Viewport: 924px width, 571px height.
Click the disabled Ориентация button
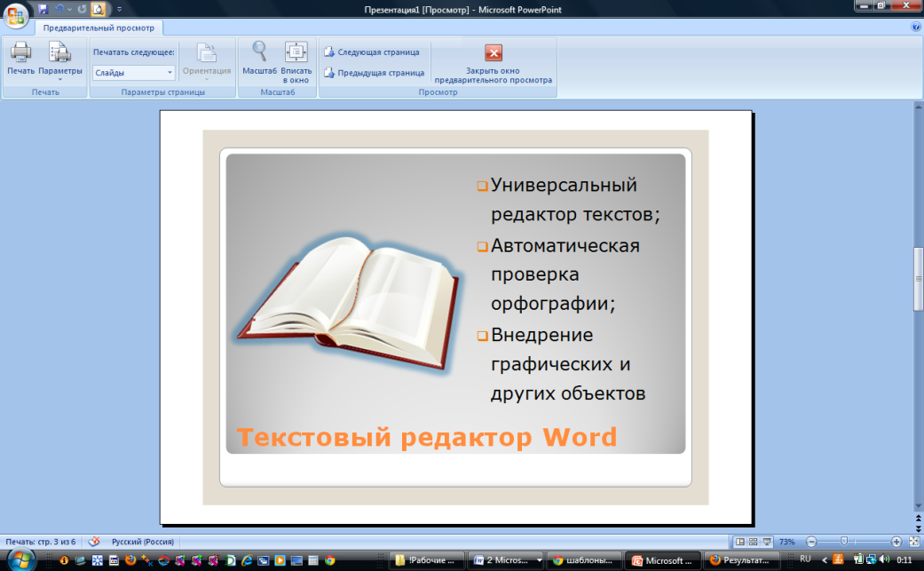click(x=207, y=60)
